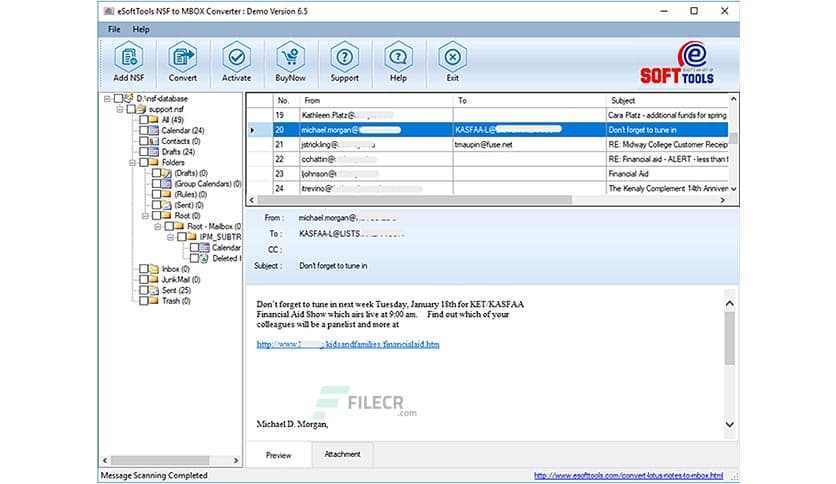Image resolution: width=836 pixels, height=484 pixels.
Task: Select row 24 "The Kenaly Complement"
Action: click(487, 188)
